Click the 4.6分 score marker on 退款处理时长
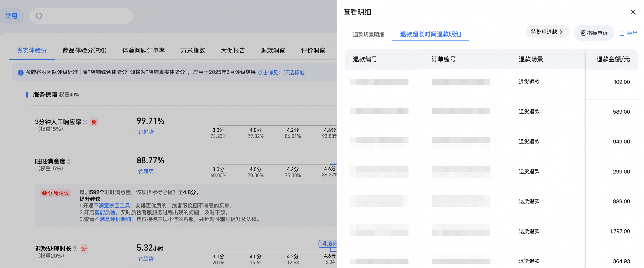The height and width of the screenshot is (268, 644). [328, 244]
